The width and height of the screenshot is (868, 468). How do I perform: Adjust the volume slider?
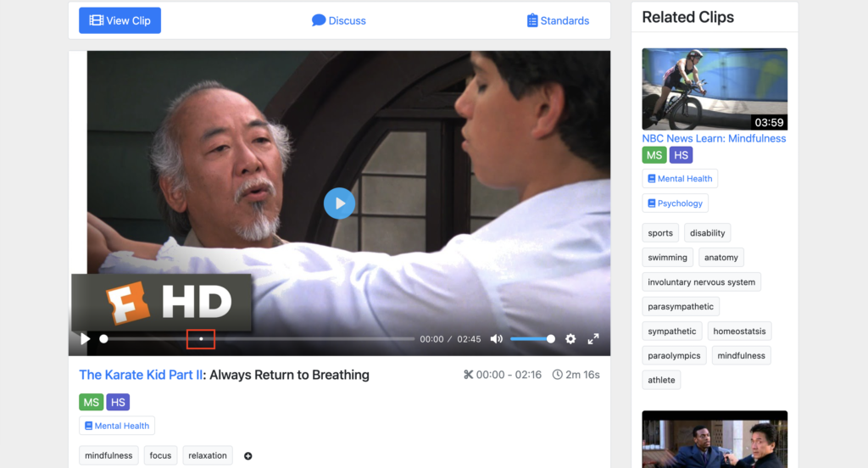point(532,339)
